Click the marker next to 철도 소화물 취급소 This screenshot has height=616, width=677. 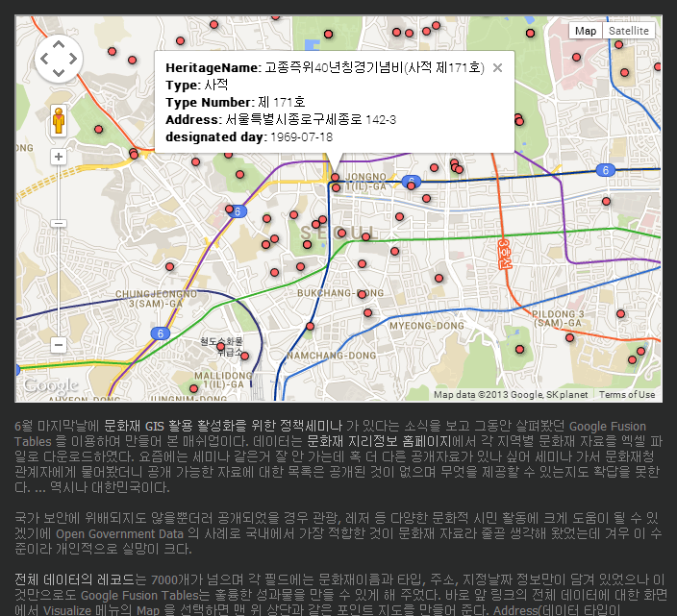coord(220,346)
